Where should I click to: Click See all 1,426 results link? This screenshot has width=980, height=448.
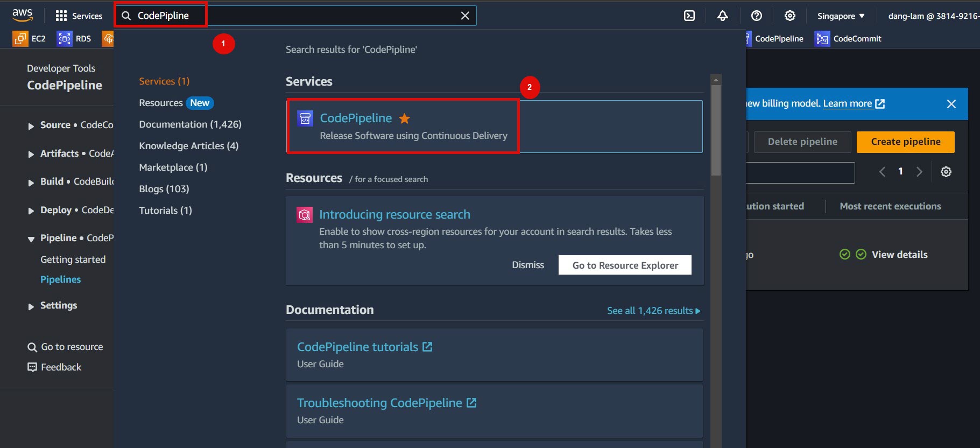tap(654, 311)
